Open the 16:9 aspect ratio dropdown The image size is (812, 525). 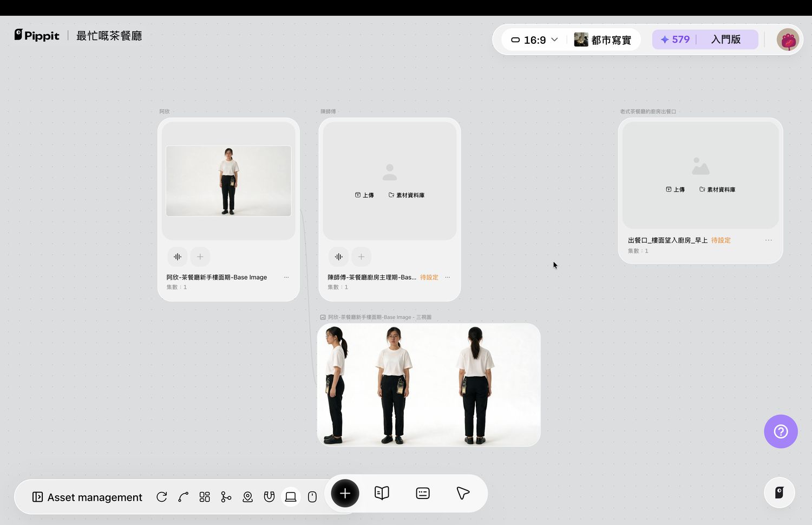pyautogui.click(x=534, y=40)
